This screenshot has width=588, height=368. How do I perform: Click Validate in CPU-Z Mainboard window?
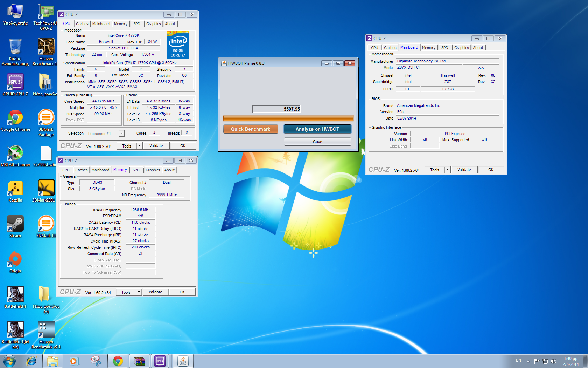(464, 170)
